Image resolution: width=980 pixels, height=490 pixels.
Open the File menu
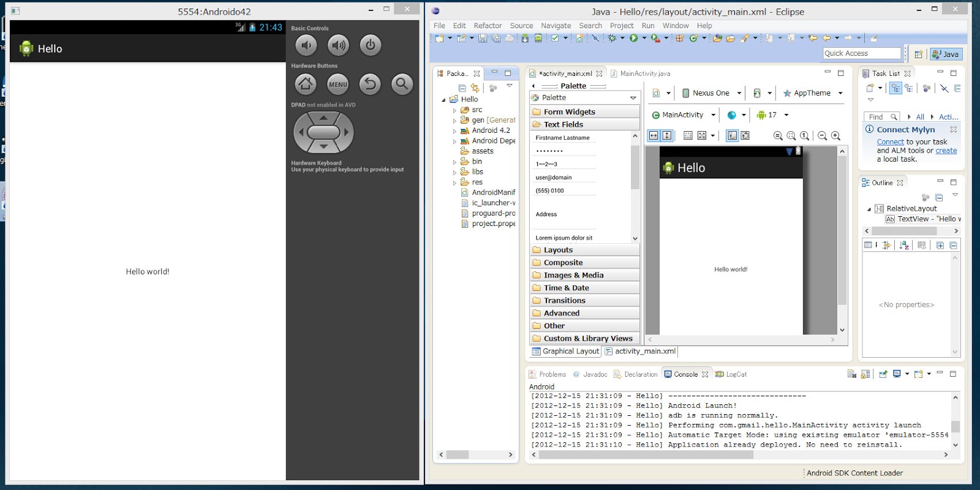(439, 26)
